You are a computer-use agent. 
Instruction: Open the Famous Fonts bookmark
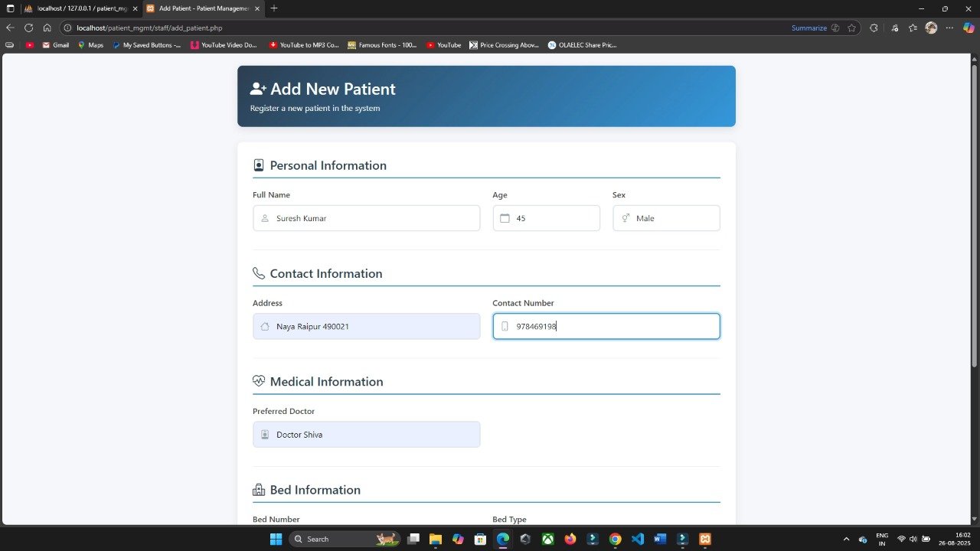382,45
